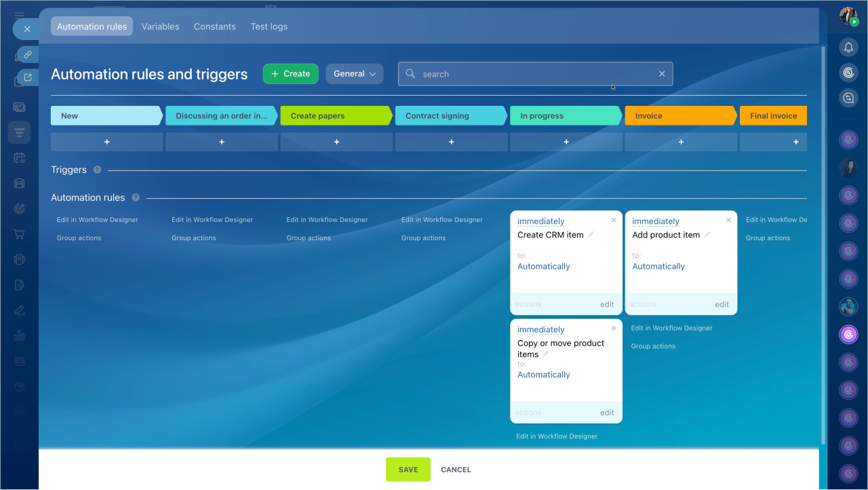This screenshot has width=868, height=490.
Task: Open slider in new window icon
Action: (28, 77)
